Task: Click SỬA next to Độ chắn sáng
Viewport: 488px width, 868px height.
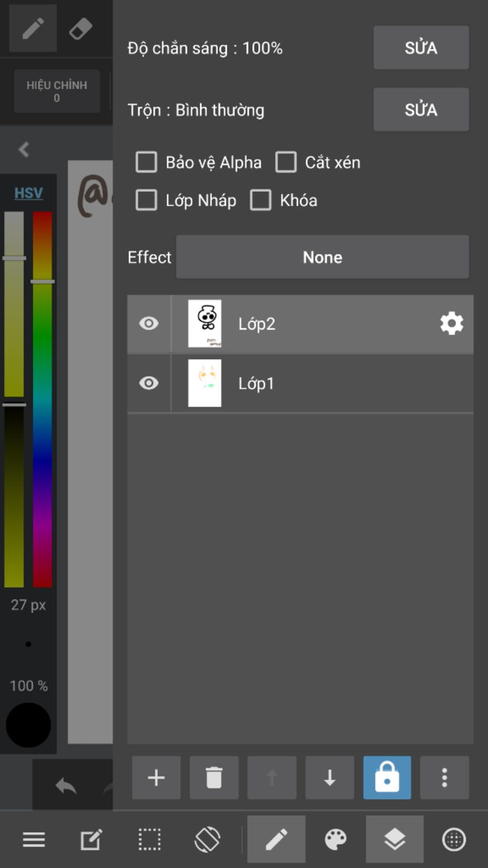Action: (x=421, y=48)
